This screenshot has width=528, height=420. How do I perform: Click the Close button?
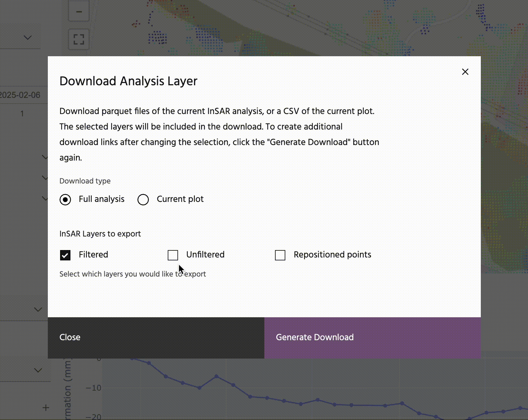pyautogui.click(x=156, y=338)
